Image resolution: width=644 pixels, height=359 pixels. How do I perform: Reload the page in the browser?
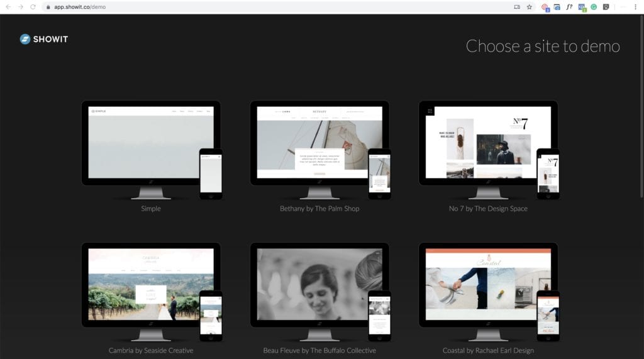tap(33, 7)
